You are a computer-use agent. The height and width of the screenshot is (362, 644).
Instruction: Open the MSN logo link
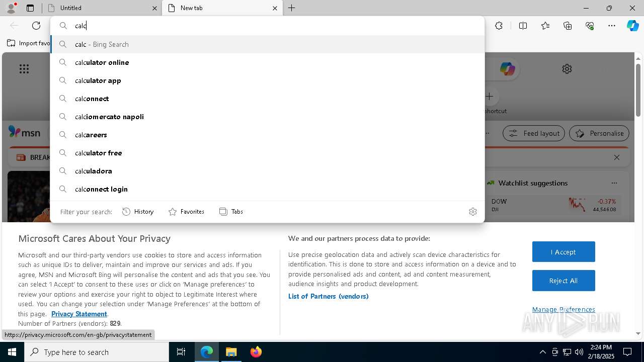click(x=24, y=132)
